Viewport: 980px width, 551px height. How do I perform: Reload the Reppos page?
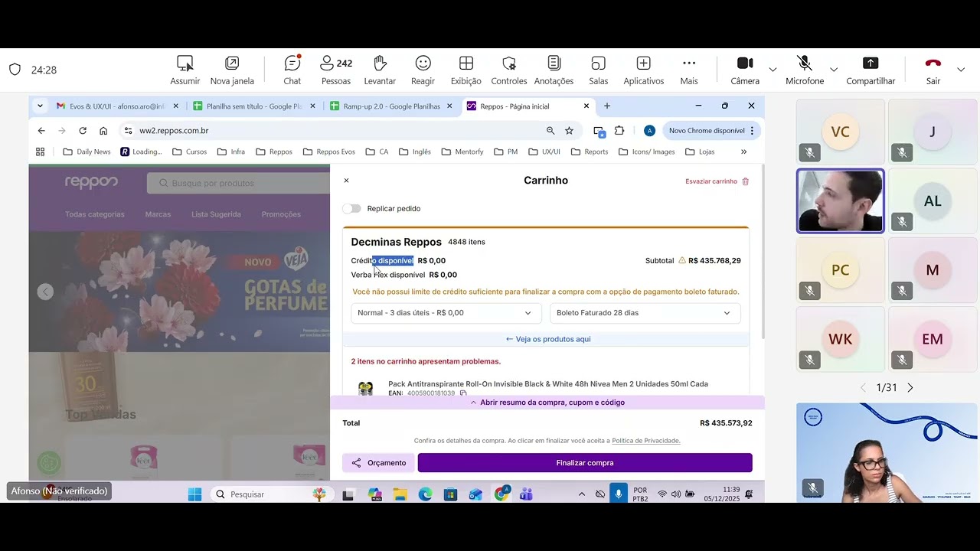83,131
